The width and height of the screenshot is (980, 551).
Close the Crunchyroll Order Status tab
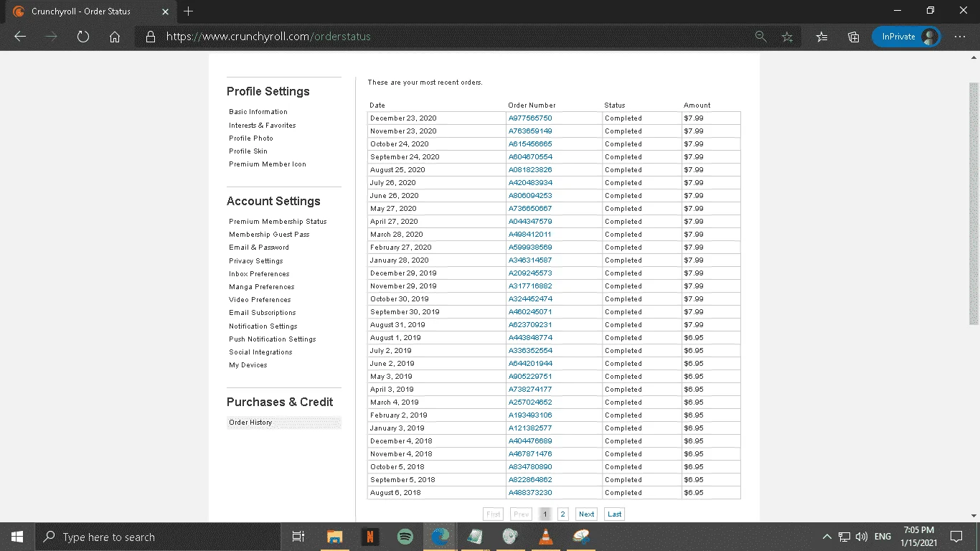(165, 11)
